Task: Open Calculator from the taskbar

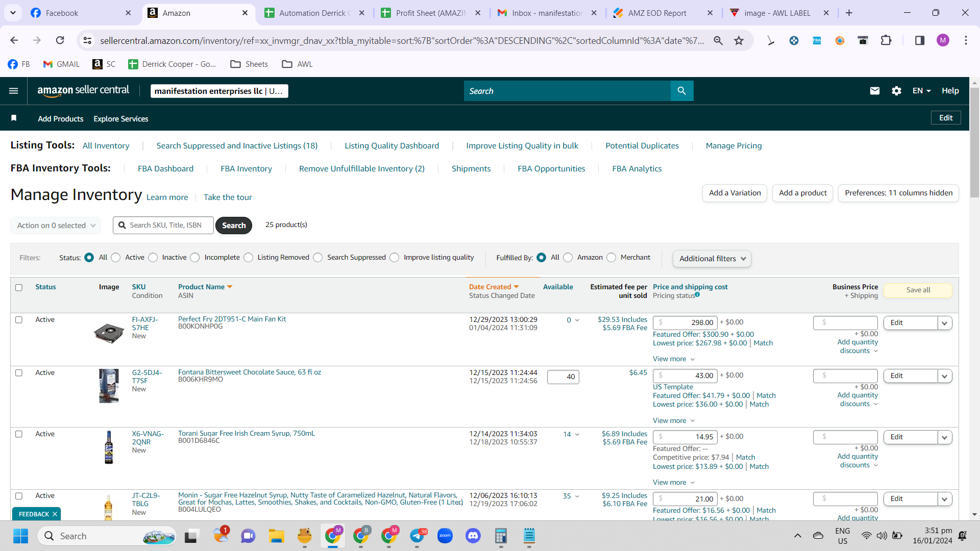Action: (x=501, y=536)
